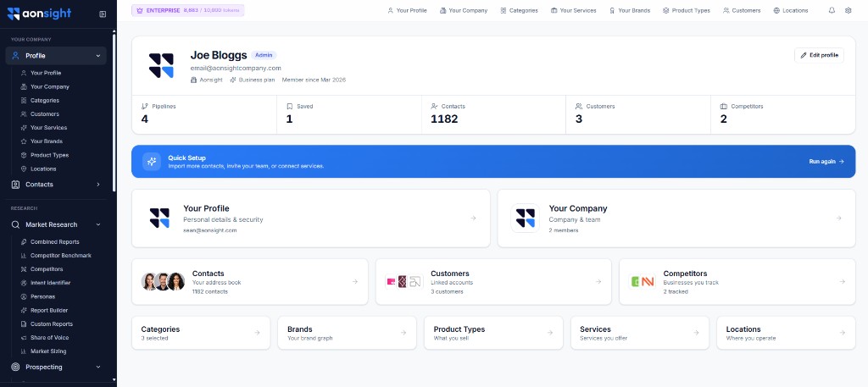
Task: Click the Customers stat showing 3
Action: point(637,114)
